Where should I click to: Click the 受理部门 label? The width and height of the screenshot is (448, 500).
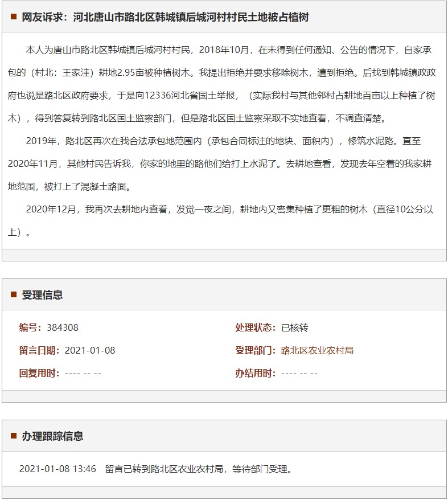[256, 350]
